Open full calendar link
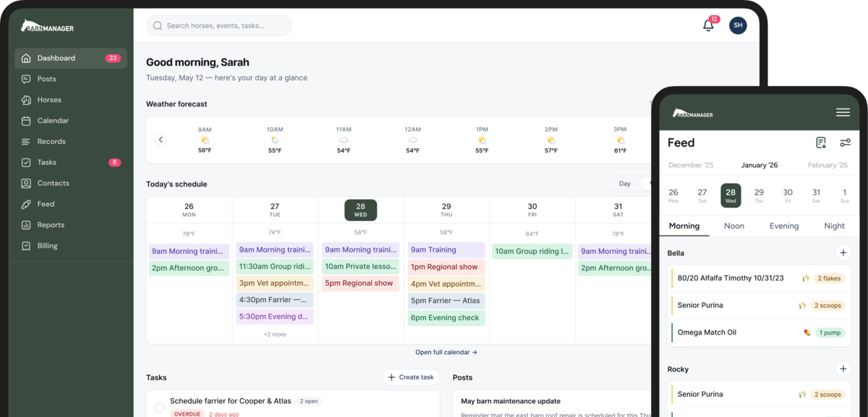The width and height of the screenshot is (868, 417). pos(446,353)
